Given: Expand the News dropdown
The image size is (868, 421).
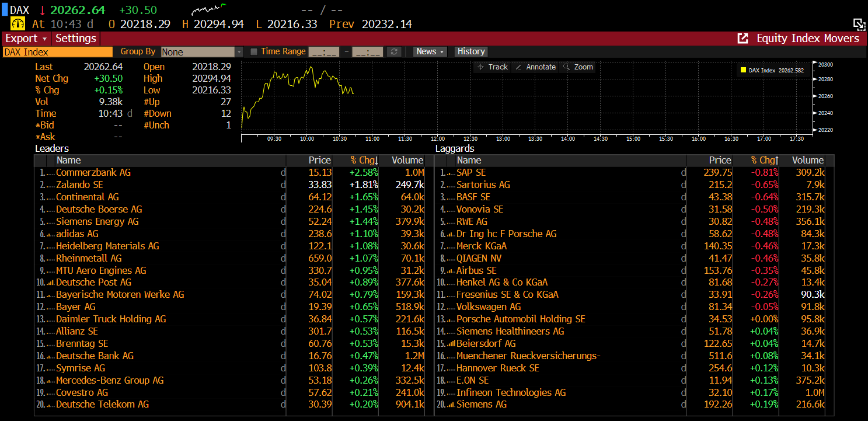Looking at the screenshot, I should pos(430,51).
